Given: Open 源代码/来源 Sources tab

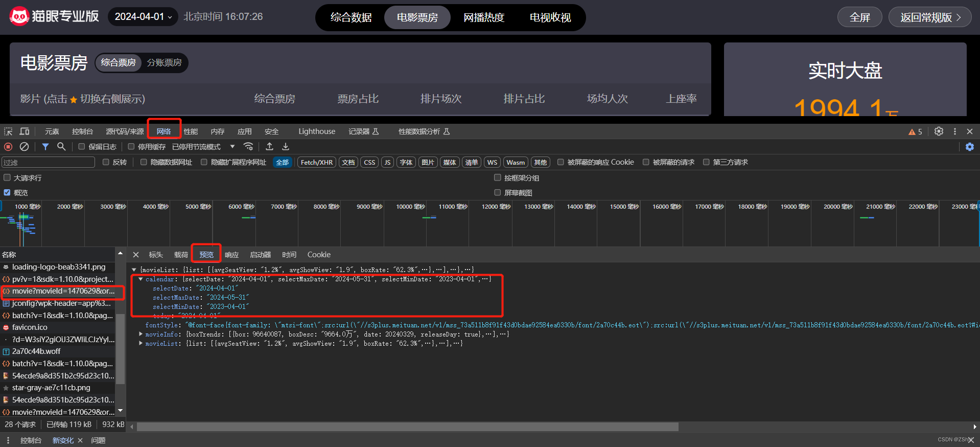Looking at the screenshot, I should 125,131.
